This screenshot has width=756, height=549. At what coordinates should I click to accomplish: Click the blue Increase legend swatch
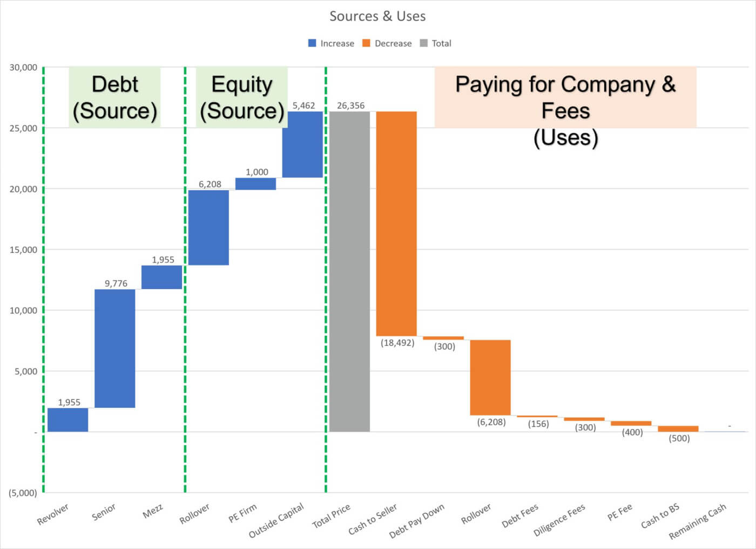(x=312, y=43)
